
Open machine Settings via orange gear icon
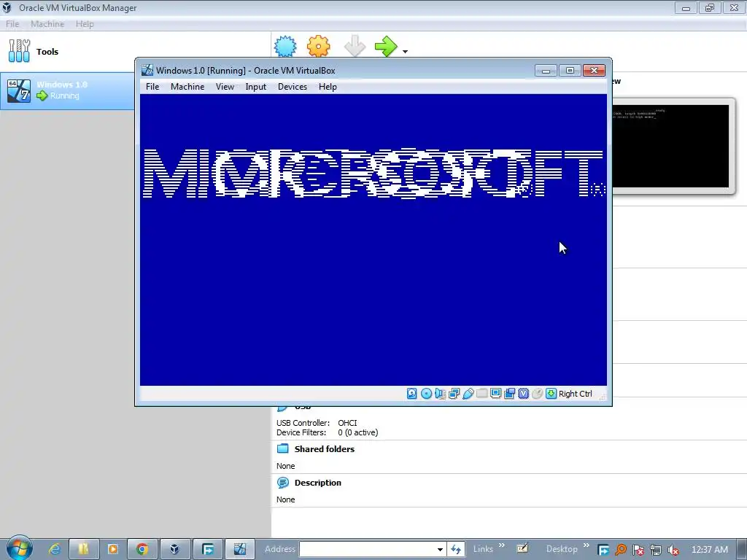(x=318, y=46)
